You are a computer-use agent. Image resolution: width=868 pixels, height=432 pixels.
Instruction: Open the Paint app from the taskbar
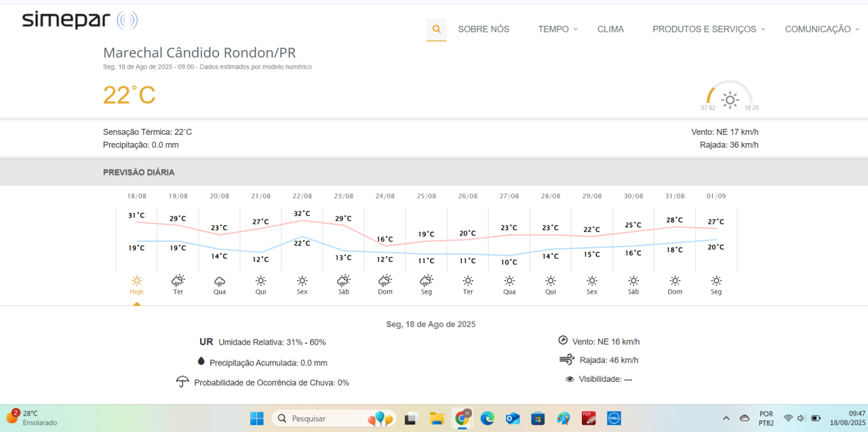coord(564,418)
